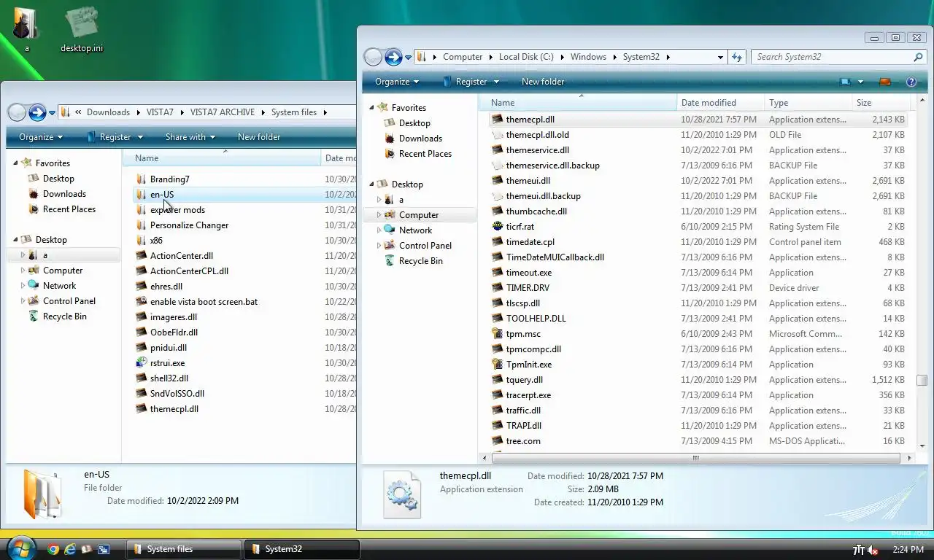Click the System32 vertical scrollbar thumb
This screenshot has height=560, width=934.
(x=922, y=380)
